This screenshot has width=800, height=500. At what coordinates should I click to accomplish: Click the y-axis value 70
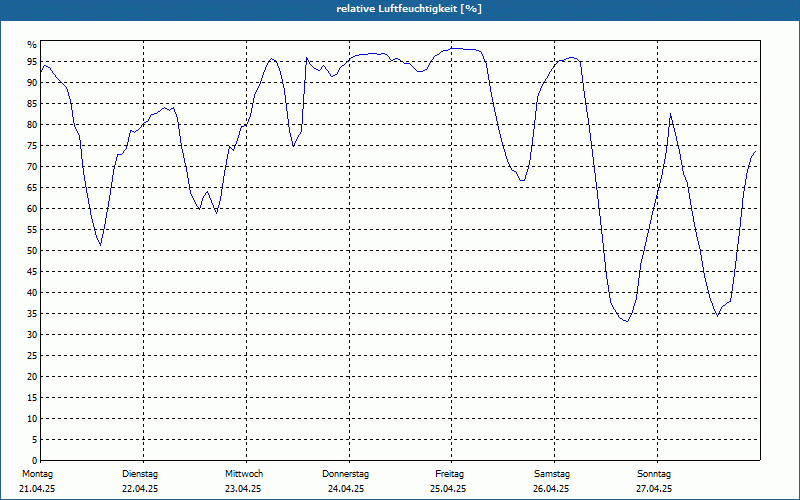tap(32, 167)
